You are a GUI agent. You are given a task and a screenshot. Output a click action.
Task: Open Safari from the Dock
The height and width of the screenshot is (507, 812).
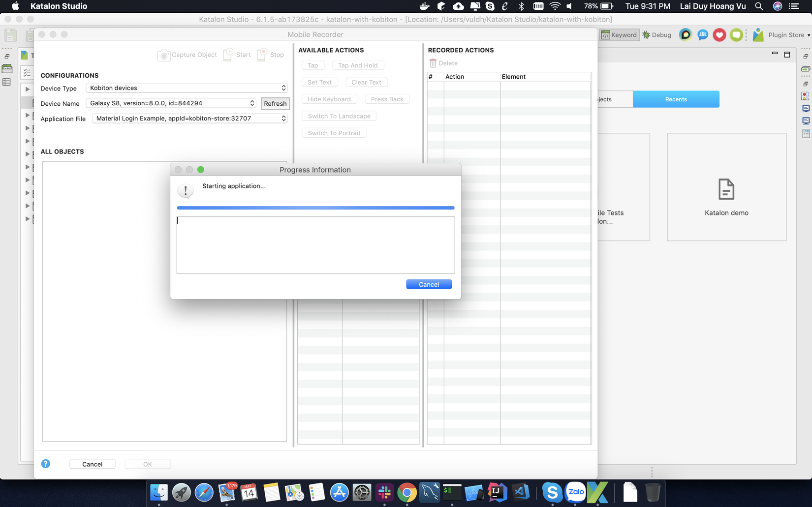(204, 492)
